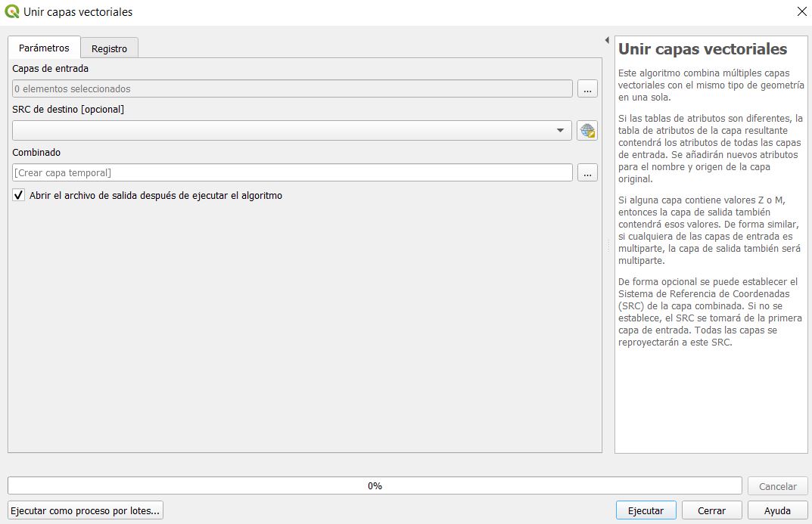Click the greyed-out Cancelar button
Viewport: 812px width, 524px height.
coord(778,486)
